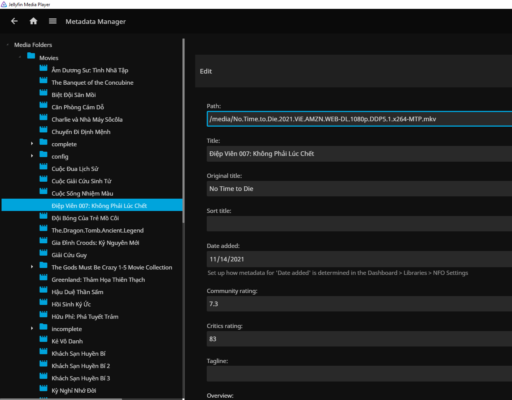
Task: Click movie icon beside Cuộc Sống Nhiệm Màu
Action: [43, 191]
